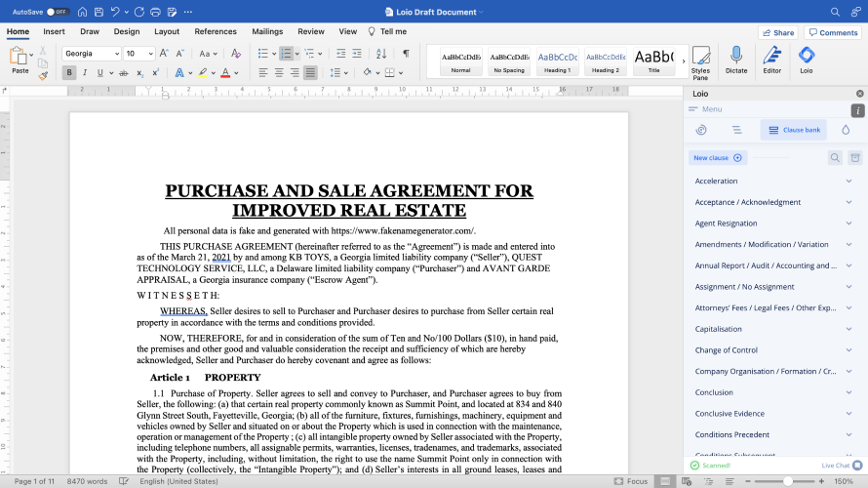Click the search icon in Loio panel

point(835,157)
